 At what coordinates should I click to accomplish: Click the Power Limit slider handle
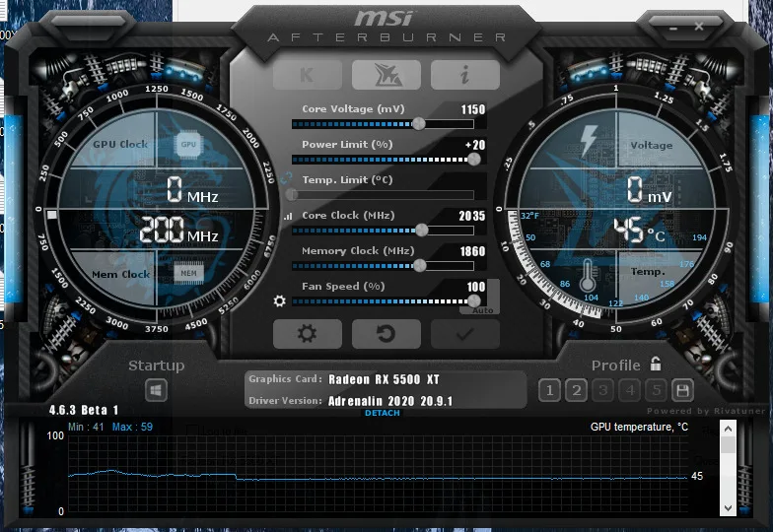click(473, 160)
